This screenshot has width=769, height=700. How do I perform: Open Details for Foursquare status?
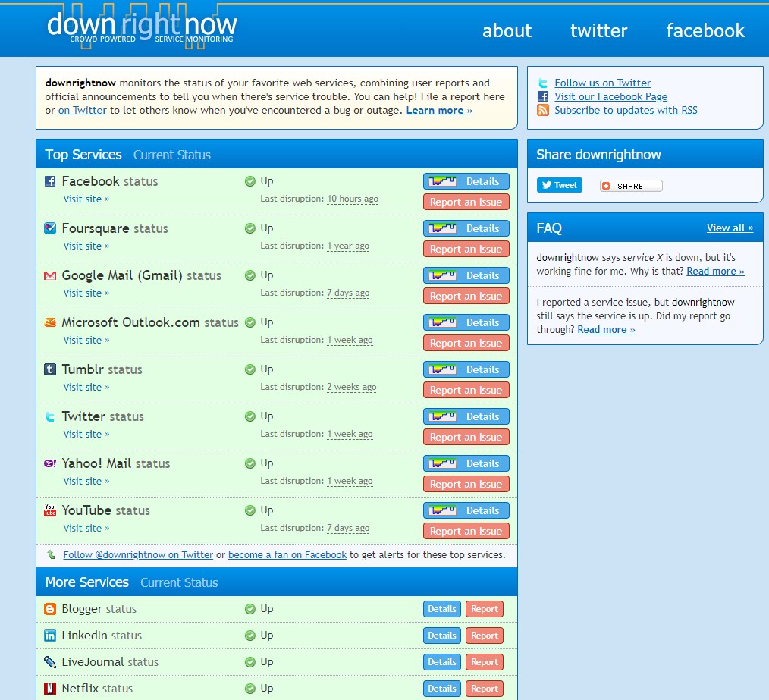466,228
